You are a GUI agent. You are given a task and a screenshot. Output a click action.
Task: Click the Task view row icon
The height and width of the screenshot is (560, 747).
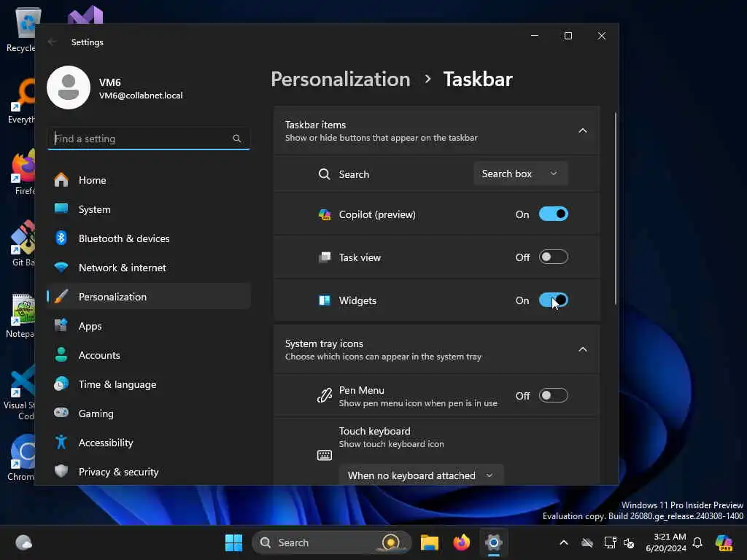tap(325, 257)
